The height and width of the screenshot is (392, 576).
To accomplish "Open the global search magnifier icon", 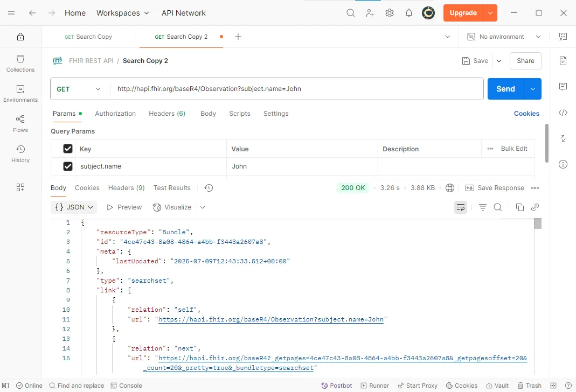I will 350,13.
